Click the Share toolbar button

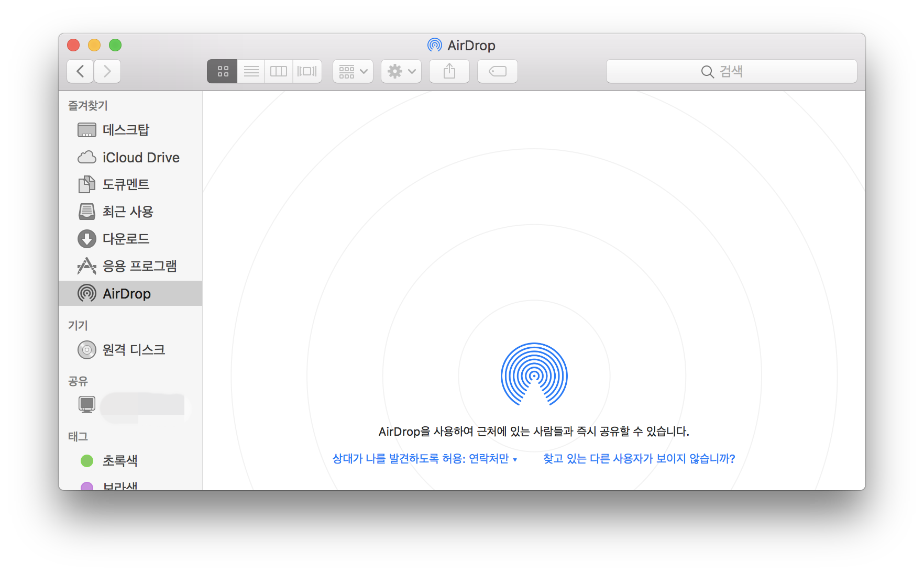449,71
